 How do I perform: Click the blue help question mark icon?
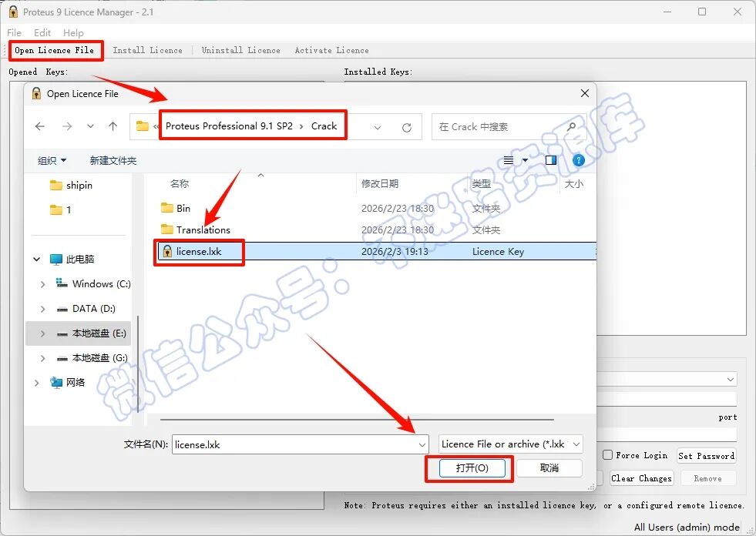[x=579, y=160]
